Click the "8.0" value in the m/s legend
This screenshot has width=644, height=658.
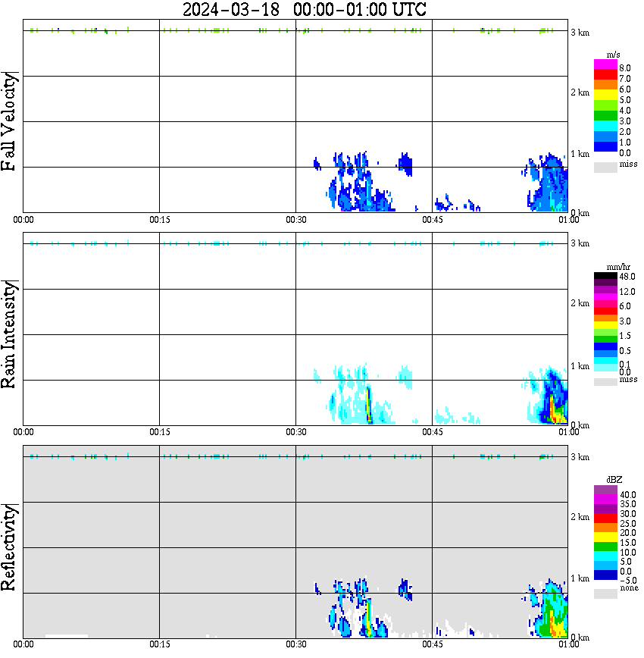625,68
